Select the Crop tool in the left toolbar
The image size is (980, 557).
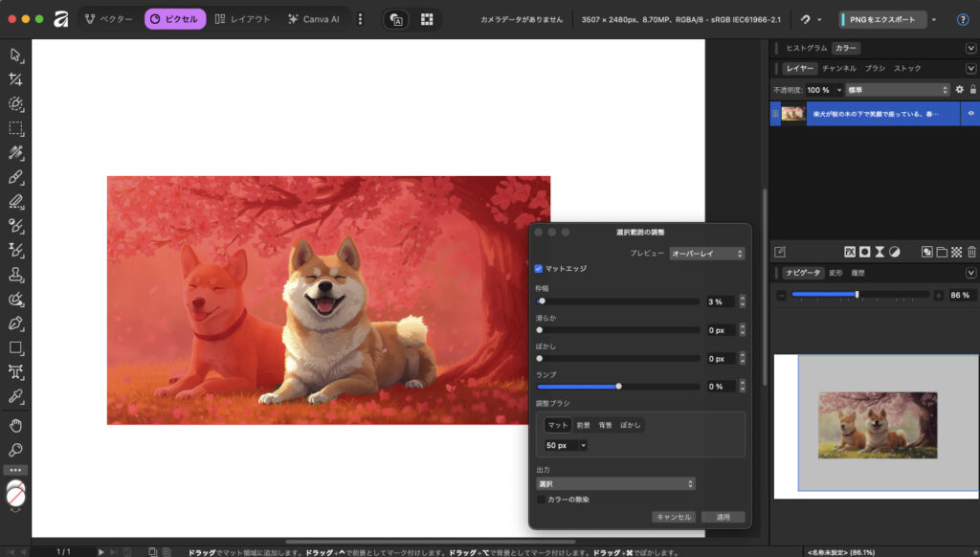[15, 79]
